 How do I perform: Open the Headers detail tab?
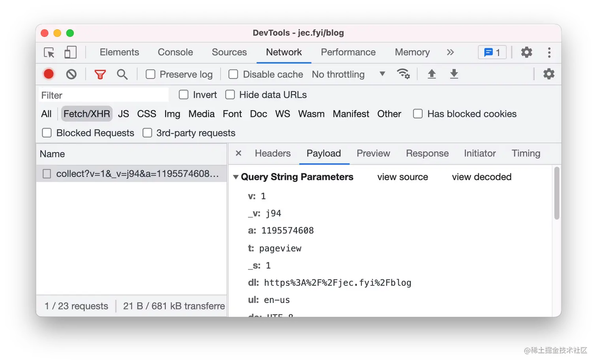tap(273, 153)
